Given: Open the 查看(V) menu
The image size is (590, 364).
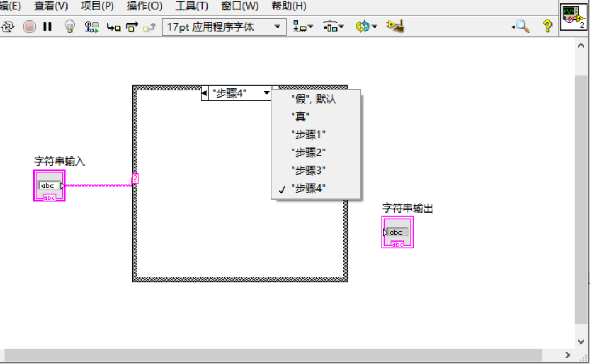Looking at the screenshot, I should 51,6.
